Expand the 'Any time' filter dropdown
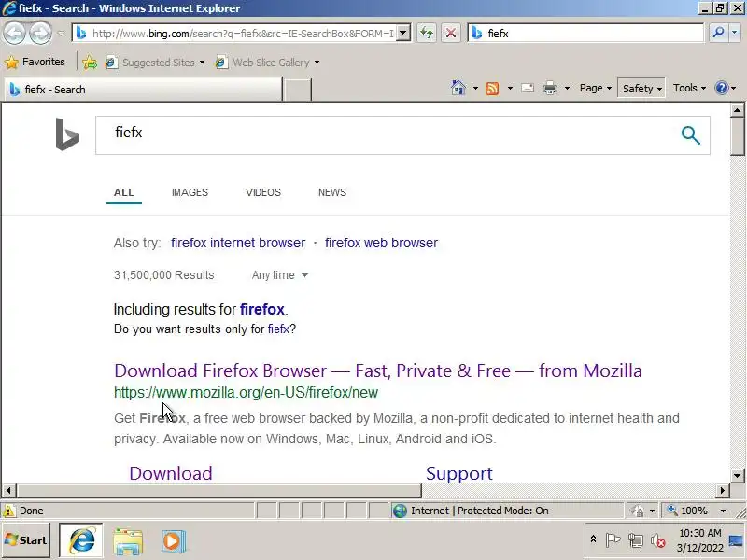 click(279, 275)
